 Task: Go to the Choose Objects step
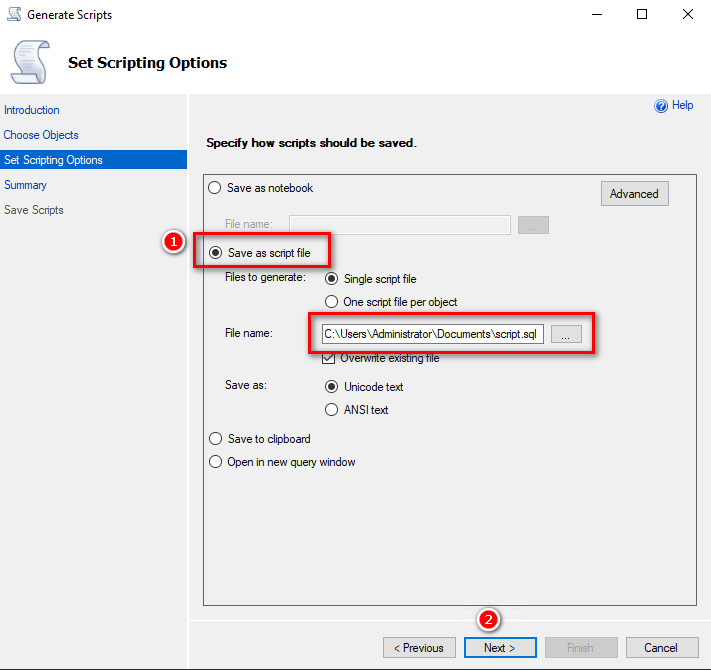(41, 135)
